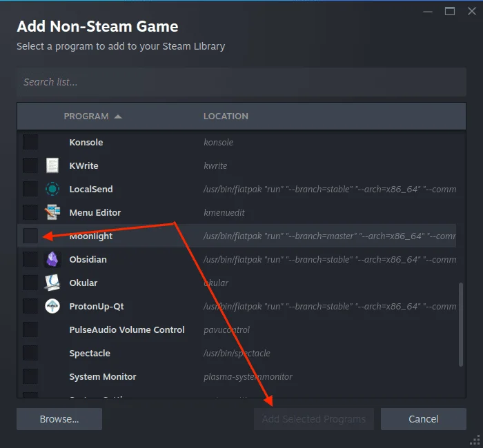Screen dimensions: 483x448
Task: Click Moonlight's flatpak branch=master location
Action: pos(330,236)
